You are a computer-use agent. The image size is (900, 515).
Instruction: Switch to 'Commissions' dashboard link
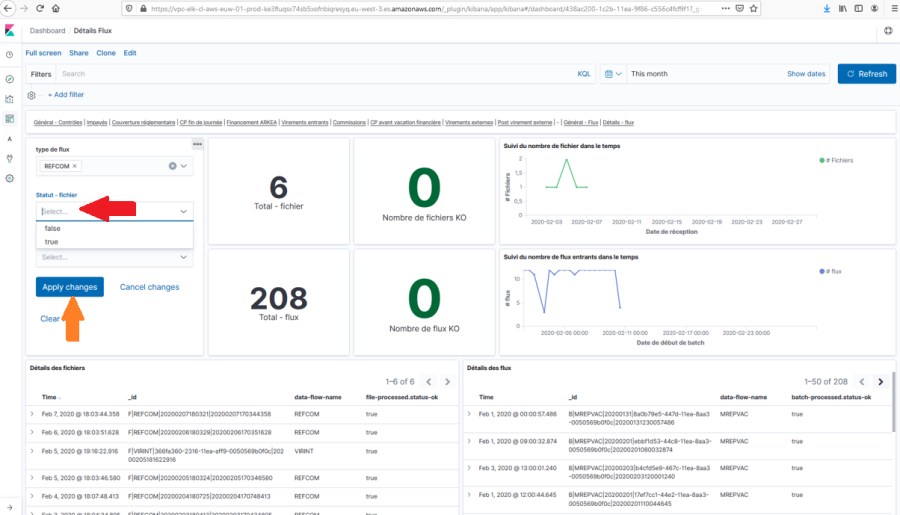tap(349, 122)
